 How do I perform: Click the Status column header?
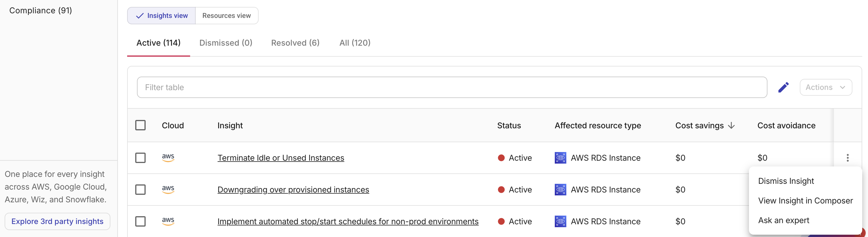[x=509, y=125]
